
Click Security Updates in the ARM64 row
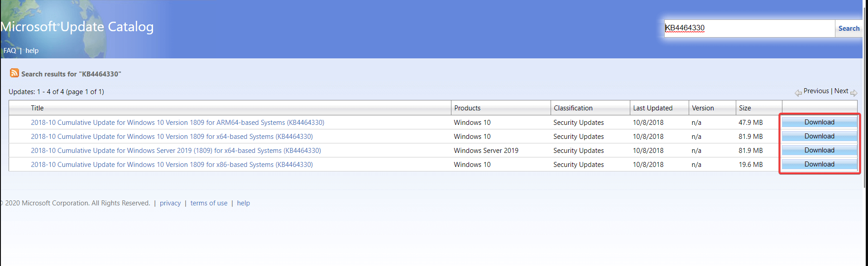[x=578, y=123]
